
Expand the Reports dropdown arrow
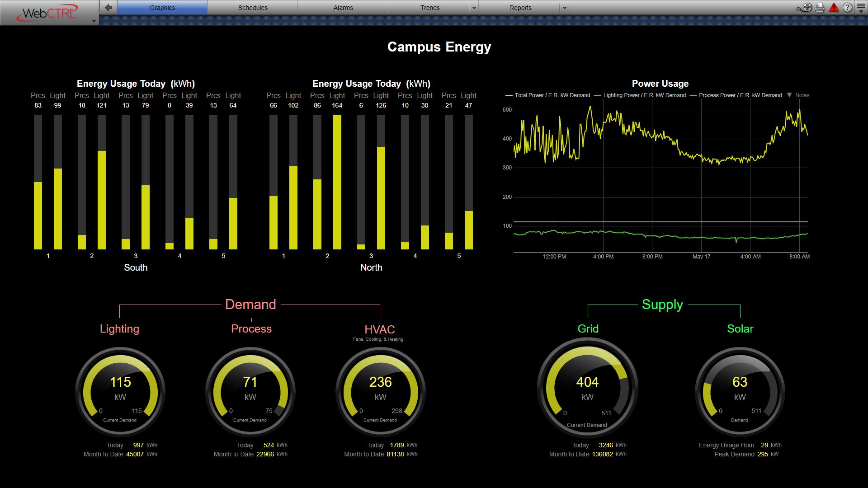pos(564,7)
